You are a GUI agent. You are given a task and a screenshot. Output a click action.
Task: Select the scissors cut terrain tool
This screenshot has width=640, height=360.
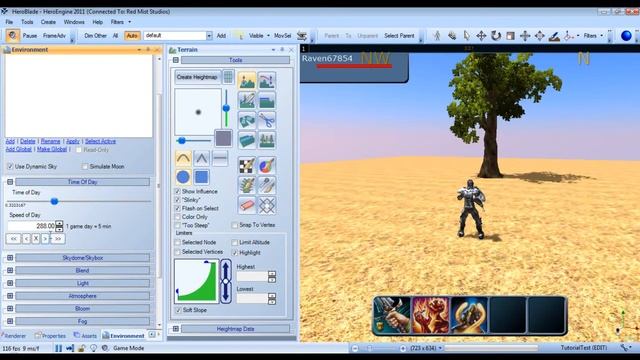[x=267, y=120]
